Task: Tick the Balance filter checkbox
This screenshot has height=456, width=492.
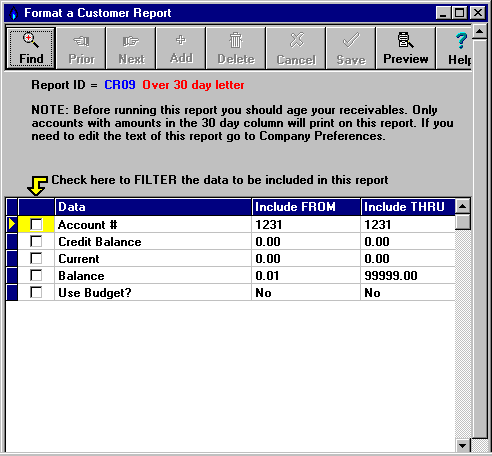Action: point(36,275)
